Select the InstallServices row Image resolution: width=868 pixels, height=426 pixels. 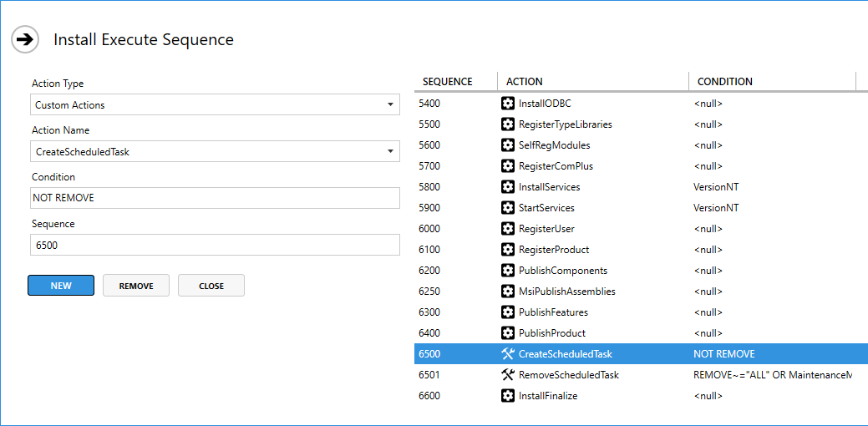click(x=585, y=187)
